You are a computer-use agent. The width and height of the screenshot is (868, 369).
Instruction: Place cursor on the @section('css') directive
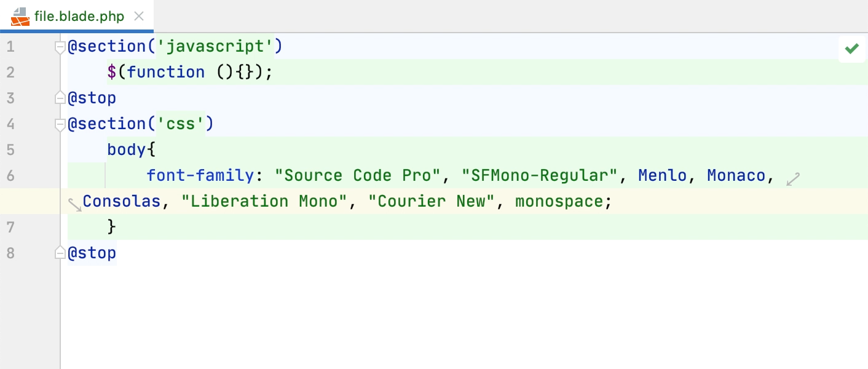pyautogui.click(x=141, y=124)
